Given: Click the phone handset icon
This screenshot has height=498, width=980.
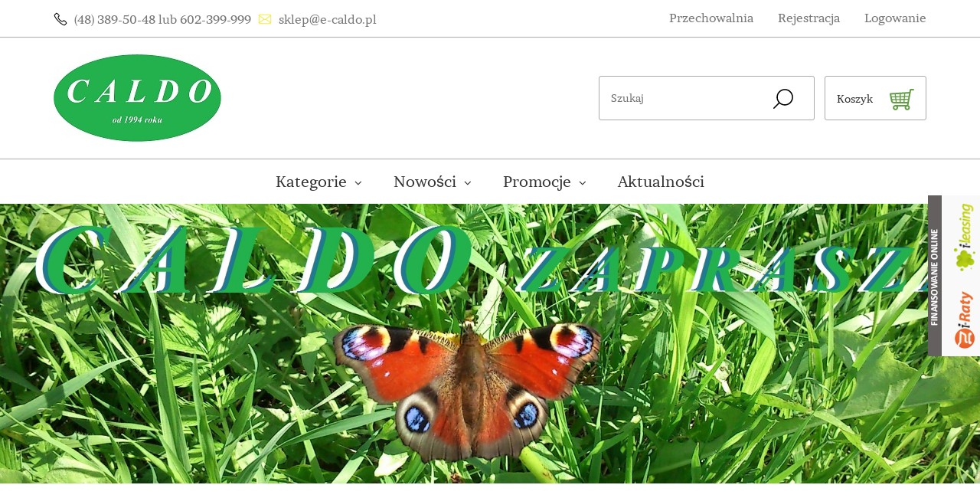Looking at the screenshot, I should [x=60, y=19].
